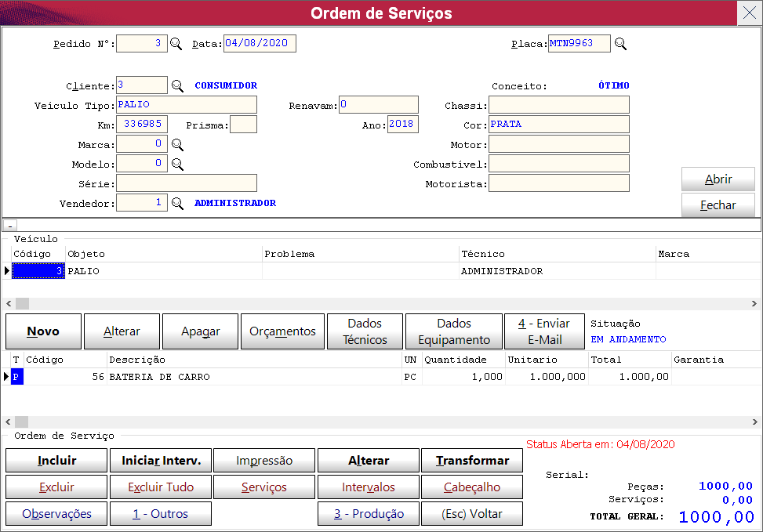763x532 pixels.
Task: Edit the Ano field 2018
Action: click(403, 124)
